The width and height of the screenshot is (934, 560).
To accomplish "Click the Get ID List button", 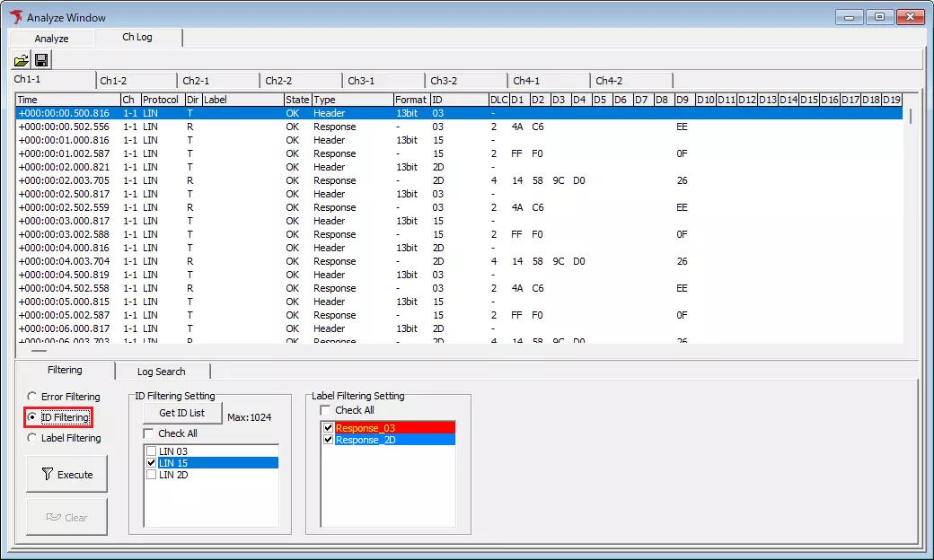I will 181,413.
